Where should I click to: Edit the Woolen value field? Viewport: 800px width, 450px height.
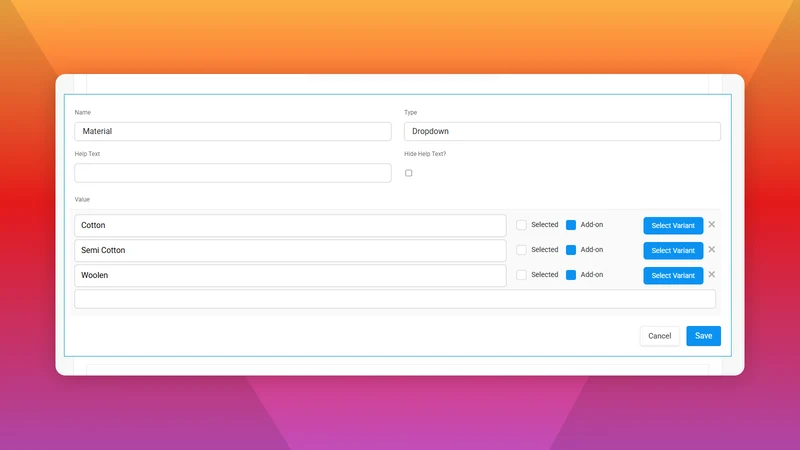[290, 275]
